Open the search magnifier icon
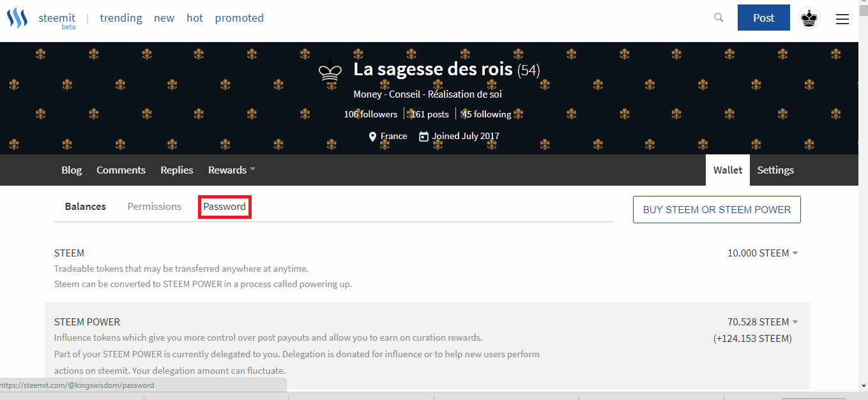Viewport: 868px width, 400px height. point(719,18)
